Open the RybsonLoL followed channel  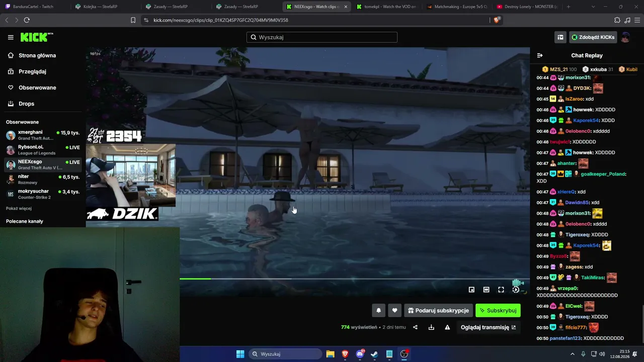coord(43,150)
